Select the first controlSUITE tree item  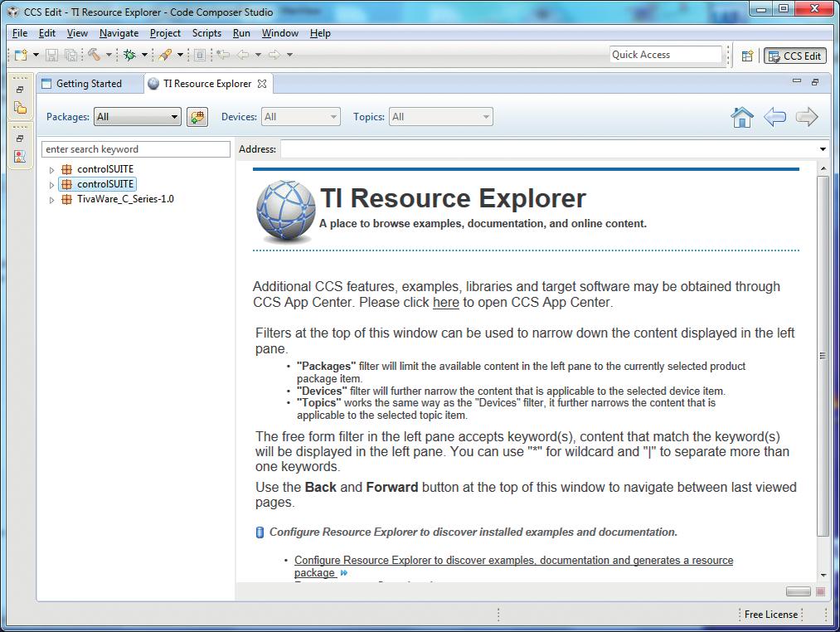coord(105,169)
